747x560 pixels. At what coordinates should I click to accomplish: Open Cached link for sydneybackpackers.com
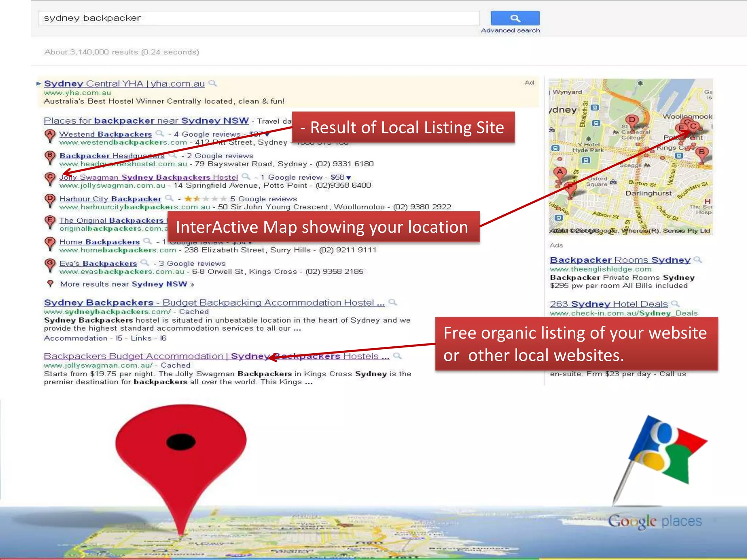[194, 312]
